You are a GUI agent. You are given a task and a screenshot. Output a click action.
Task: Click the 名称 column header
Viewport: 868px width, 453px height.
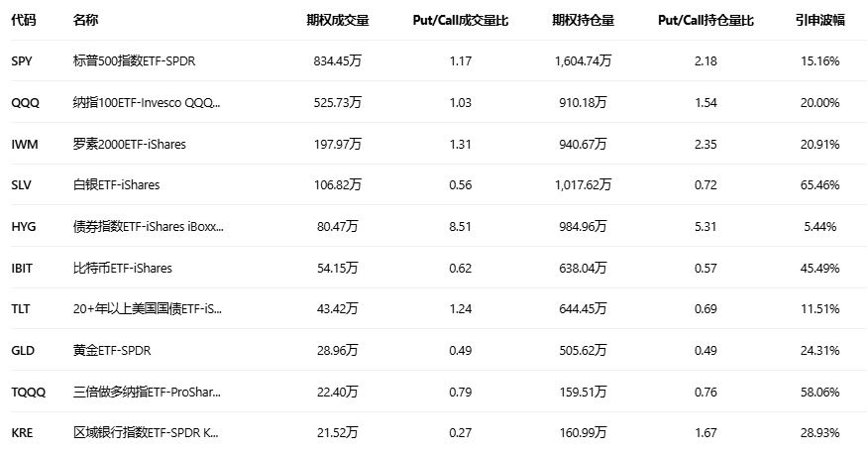click(86, 20)
